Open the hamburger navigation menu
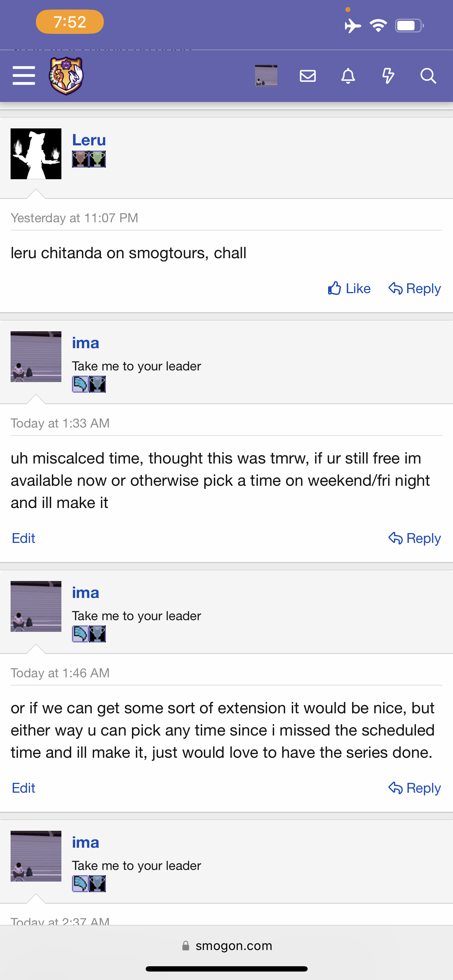This screenshot has width=453, height=980. pyautogui.click(x=24, y=75)
